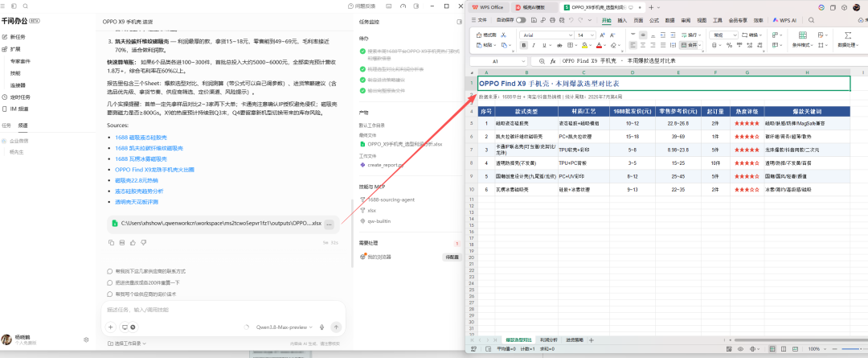Image resolution: width=868 pixels, height=358 pixels.
Task: Increase font size with A+ icon
Action: (x=602, y=35)
